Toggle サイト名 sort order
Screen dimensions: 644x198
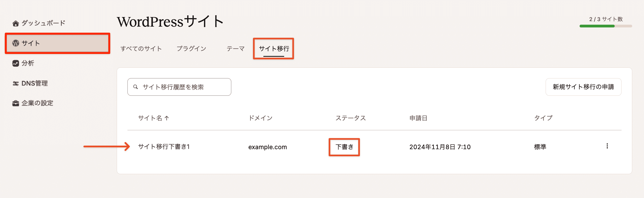(x=153, y=118)
